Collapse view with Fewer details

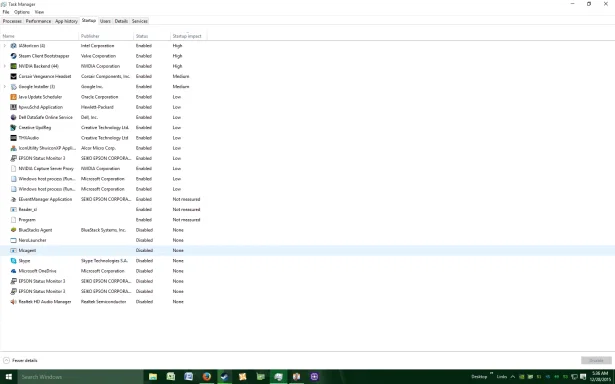pos(20,360)
